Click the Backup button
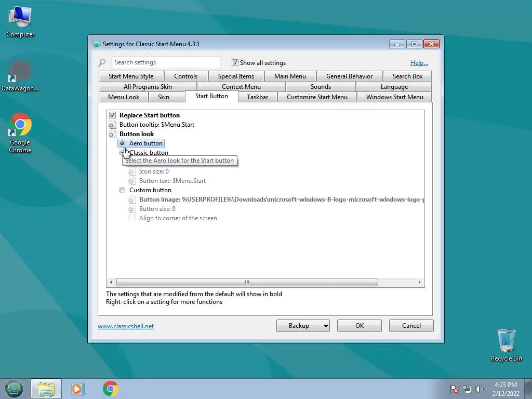 coord(299,326)
